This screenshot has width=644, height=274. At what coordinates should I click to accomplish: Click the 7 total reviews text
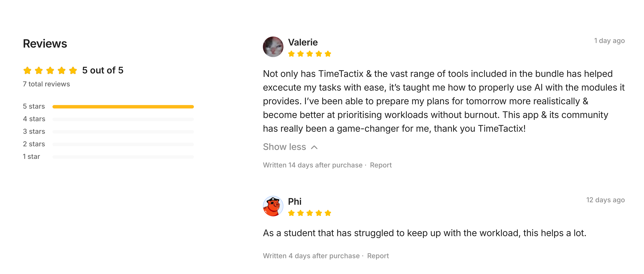pyautogui.click(x=46, y=84)
